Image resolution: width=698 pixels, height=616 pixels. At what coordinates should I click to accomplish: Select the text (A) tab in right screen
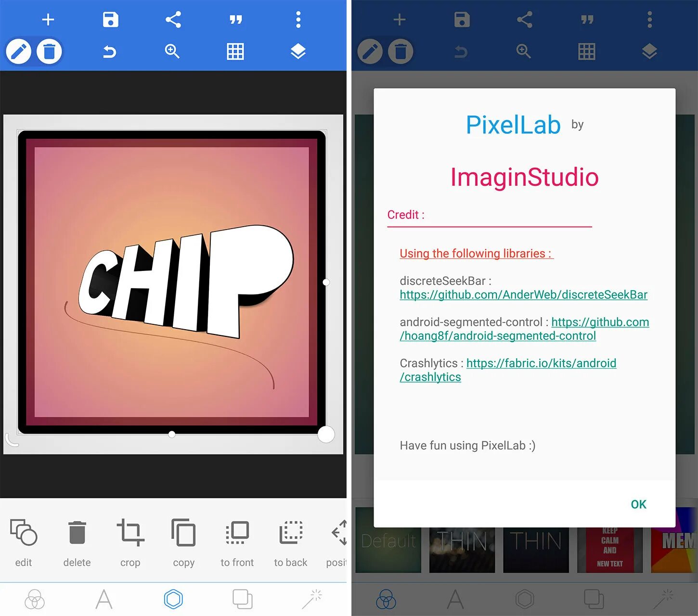tap(455, 600)
